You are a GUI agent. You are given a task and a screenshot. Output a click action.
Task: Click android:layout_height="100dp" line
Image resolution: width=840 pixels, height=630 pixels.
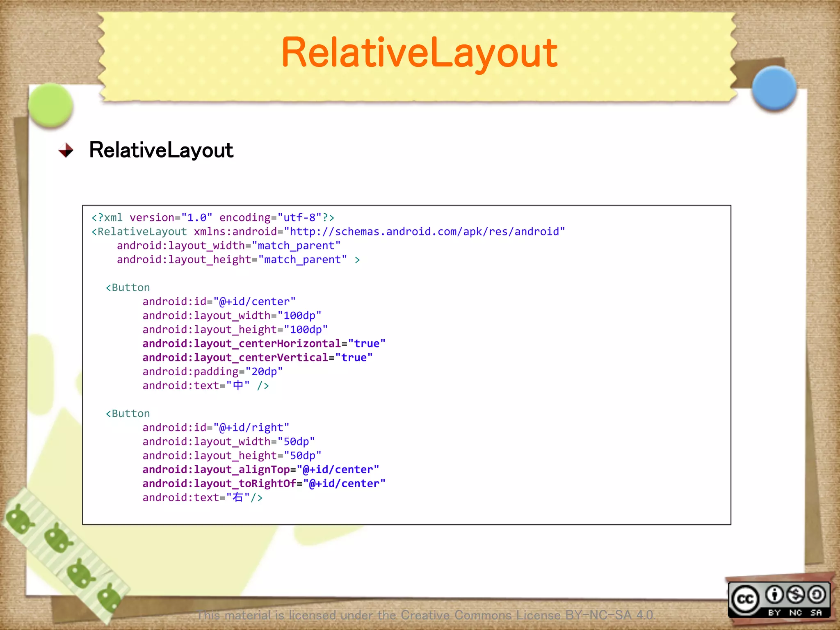pos(235,329)
